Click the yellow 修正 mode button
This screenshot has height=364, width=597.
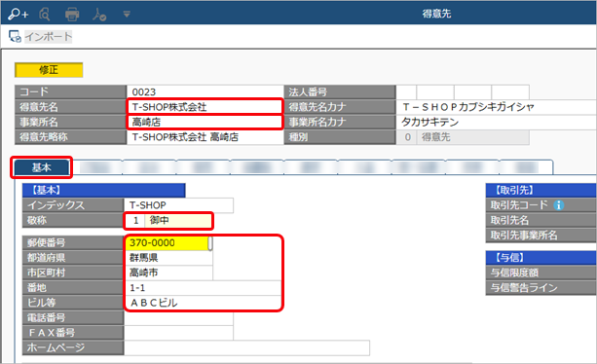[49, 70]
